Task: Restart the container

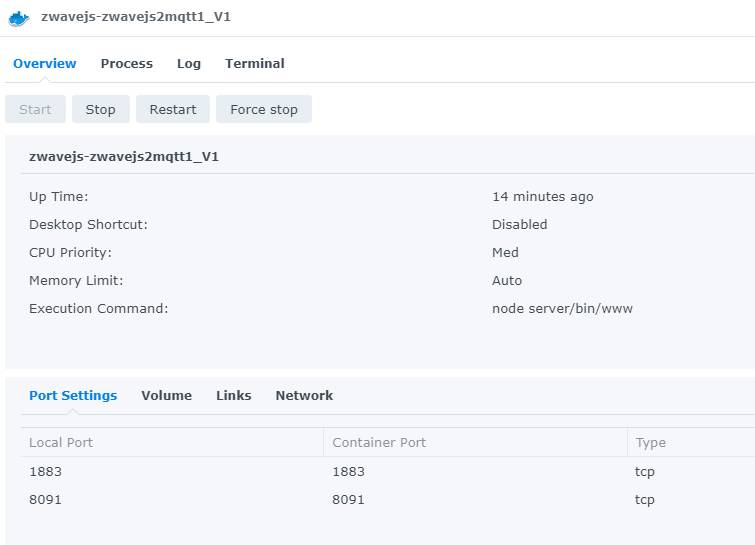Action: point(173,109)
